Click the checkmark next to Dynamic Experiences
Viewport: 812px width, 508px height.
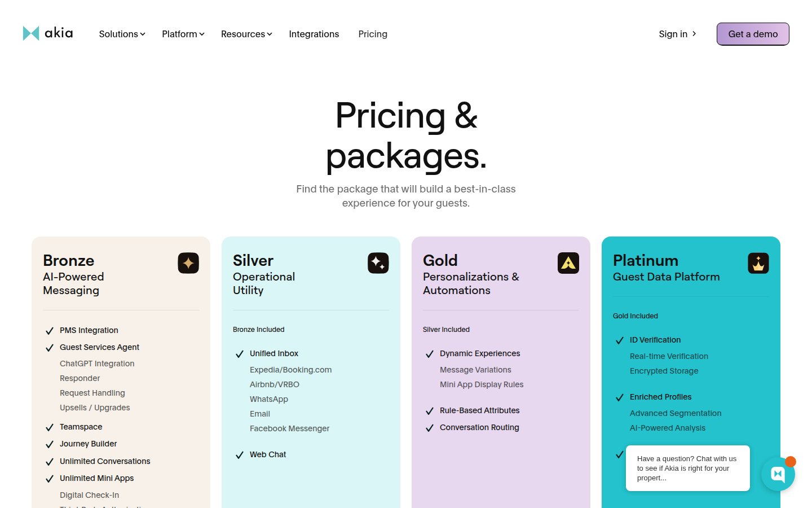[x=430, y=354]
